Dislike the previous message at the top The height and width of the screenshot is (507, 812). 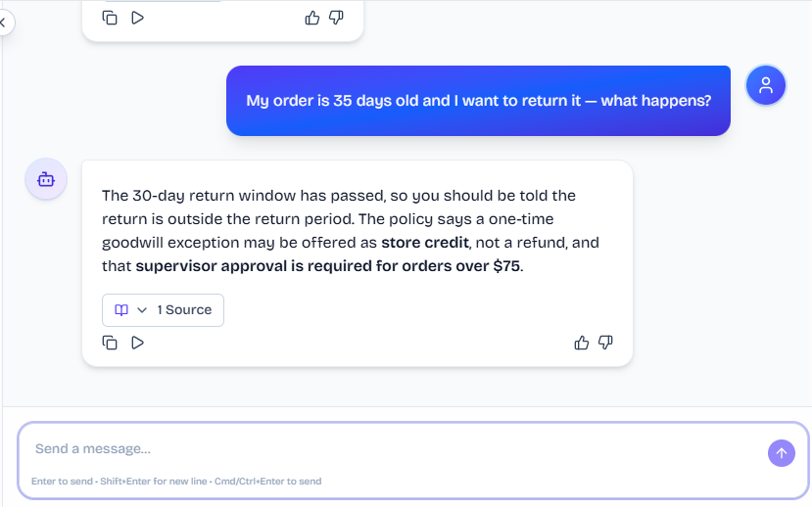(x=336, y=18)
